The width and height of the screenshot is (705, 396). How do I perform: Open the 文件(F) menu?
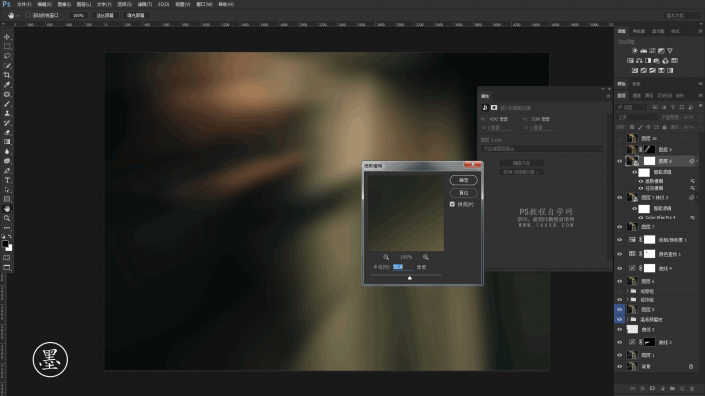point(24,4)
